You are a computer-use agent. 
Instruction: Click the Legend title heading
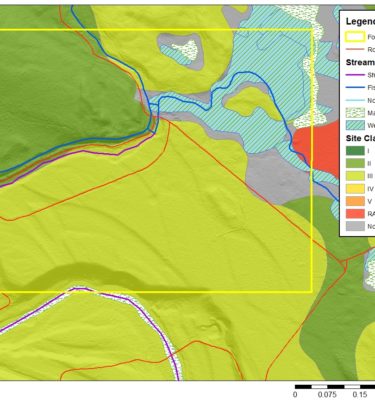360,22
